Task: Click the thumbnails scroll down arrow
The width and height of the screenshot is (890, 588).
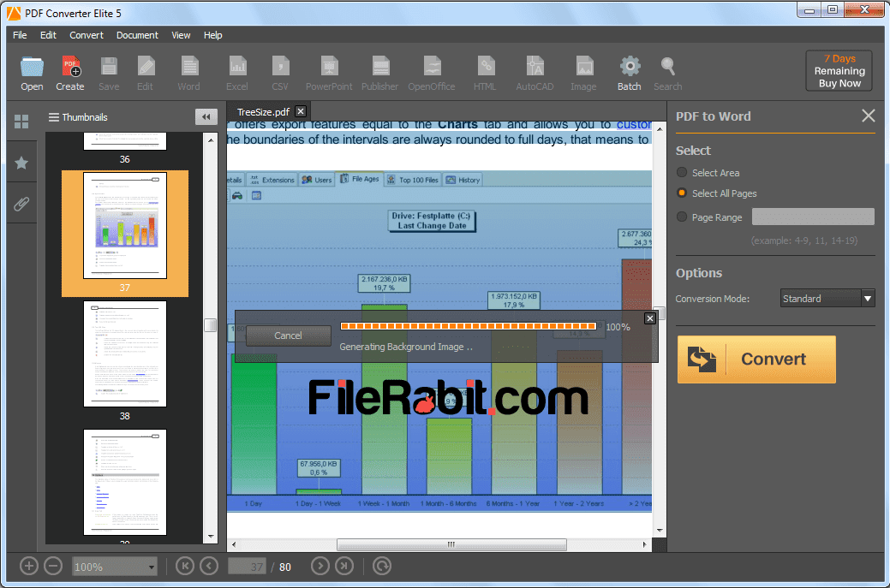Action: pos(211,537)
